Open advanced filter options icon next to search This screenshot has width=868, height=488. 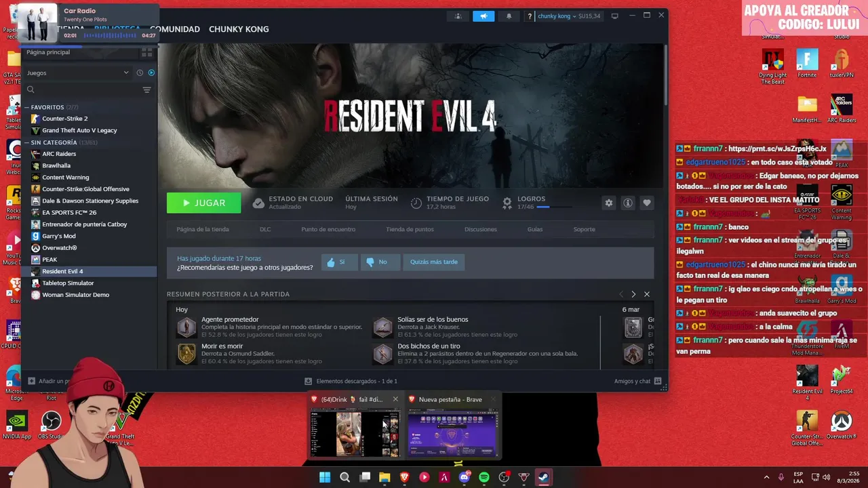click(x=146, y=89)
